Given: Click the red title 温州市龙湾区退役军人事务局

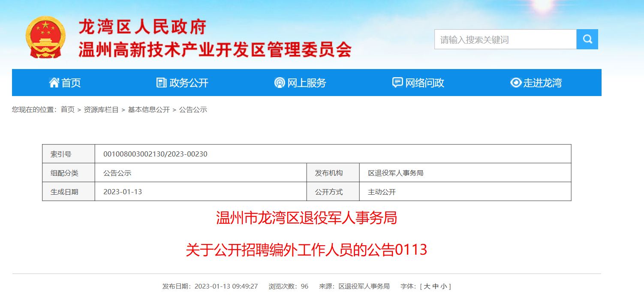Looking at the screenshot, I should click(307, 218).
